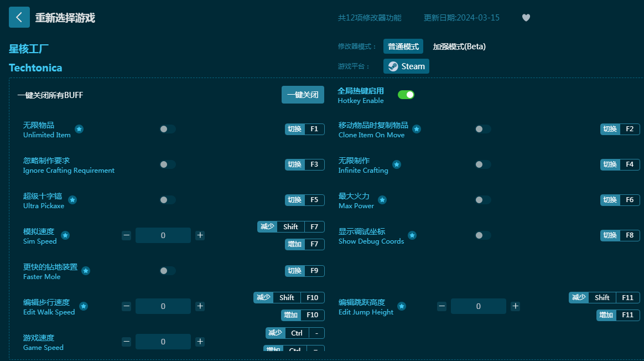Click the Edit Jump Height value field
This screenshot has width=644, height=361.
[479, 306]
